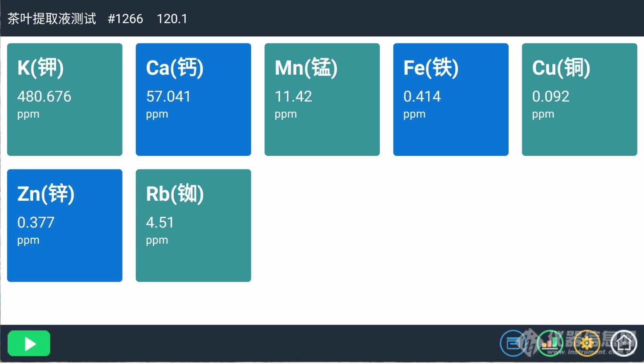Image resolution: width=644 pixels, height=364 pixels.
Task: Select the Cu(铜) result tile
Action: coord(579,99)
